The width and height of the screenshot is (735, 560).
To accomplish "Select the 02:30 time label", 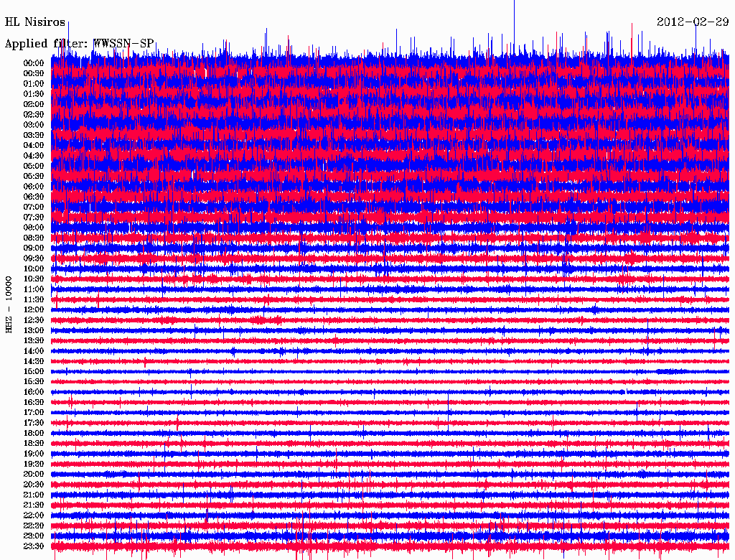I will (x=34, y=114).
